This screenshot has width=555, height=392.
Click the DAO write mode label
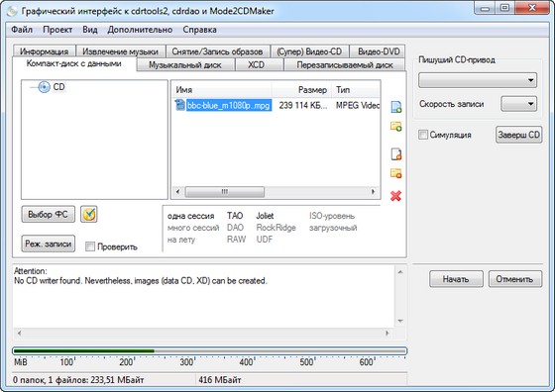tap(235, 228)
